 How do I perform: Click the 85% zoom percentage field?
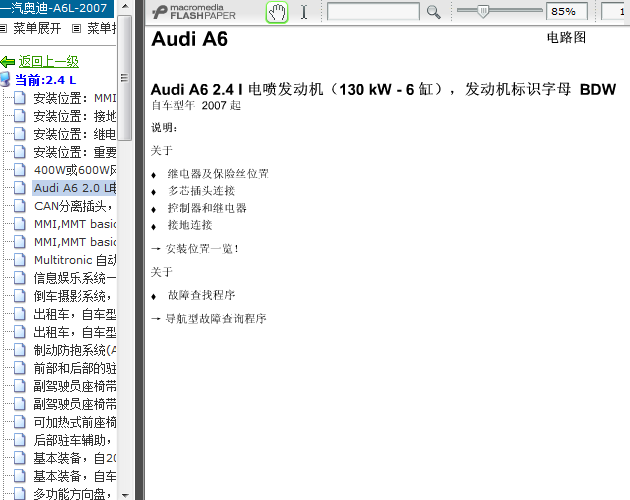point(567,11)
